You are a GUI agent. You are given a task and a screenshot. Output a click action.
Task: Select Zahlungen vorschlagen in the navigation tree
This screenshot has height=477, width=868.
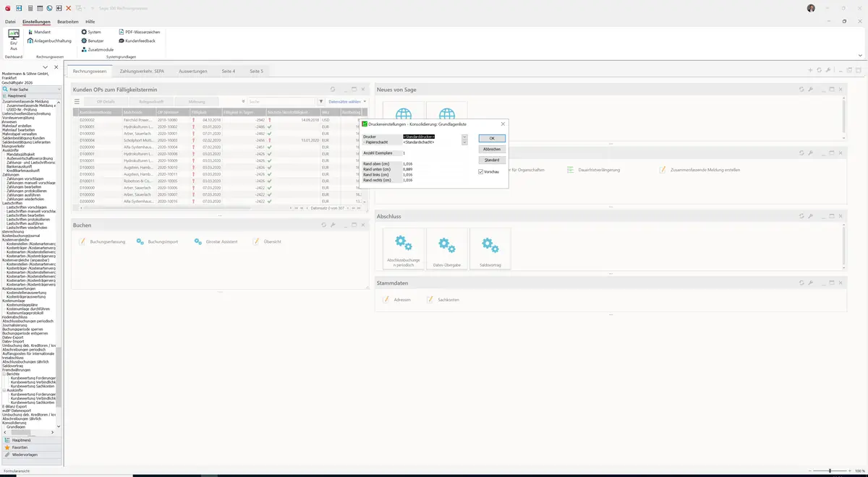click(25, 179)
